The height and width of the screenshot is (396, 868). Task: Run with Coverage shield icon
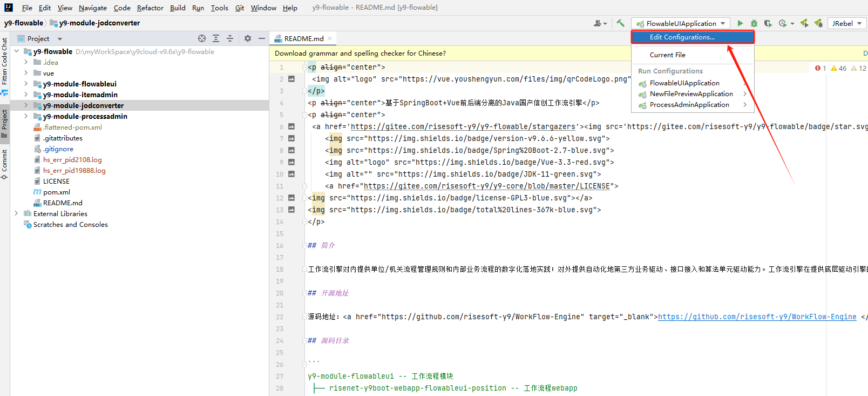[x=768, y=23]
